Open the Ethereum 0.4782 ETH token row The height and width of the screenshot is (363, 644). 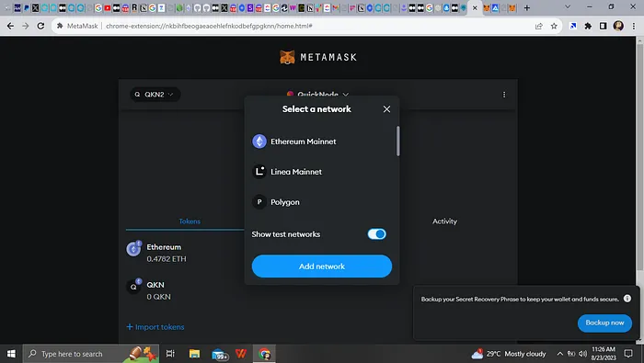pyautogui.click(x=185, y=253)
